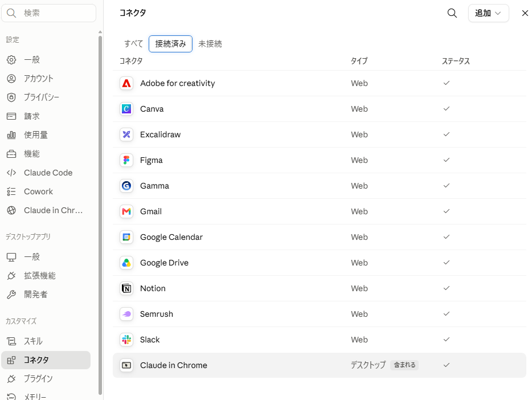The width and height of the screenshot is (532, 400).
Task: Switch to the 未接続 tab
Action: 210,44
